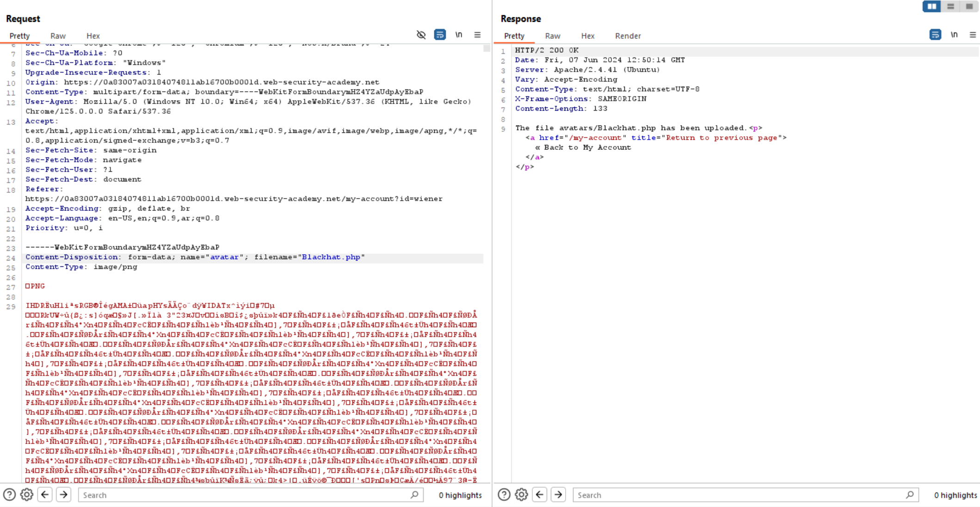This screenshot has width=980, height=507.
Task: Click Accept-Language header line
Action: [x=123, y=218]
